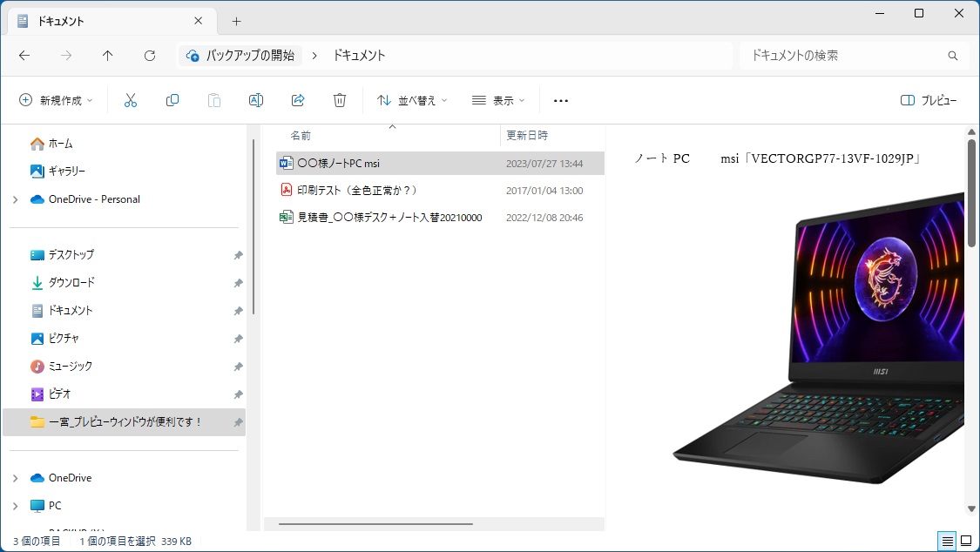
Task: Click the Rename icon in toolbar
Action: tap(256, 100)
